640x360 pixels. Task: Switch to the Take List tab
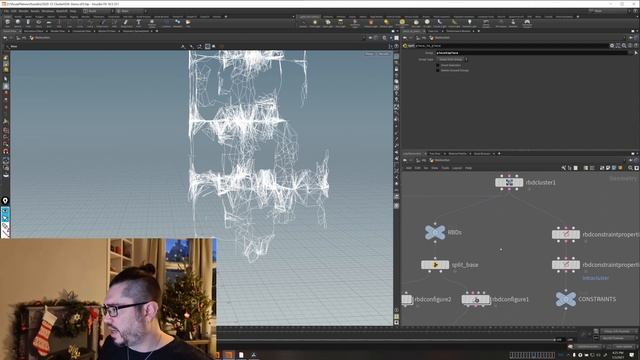[x=433, y=31]
